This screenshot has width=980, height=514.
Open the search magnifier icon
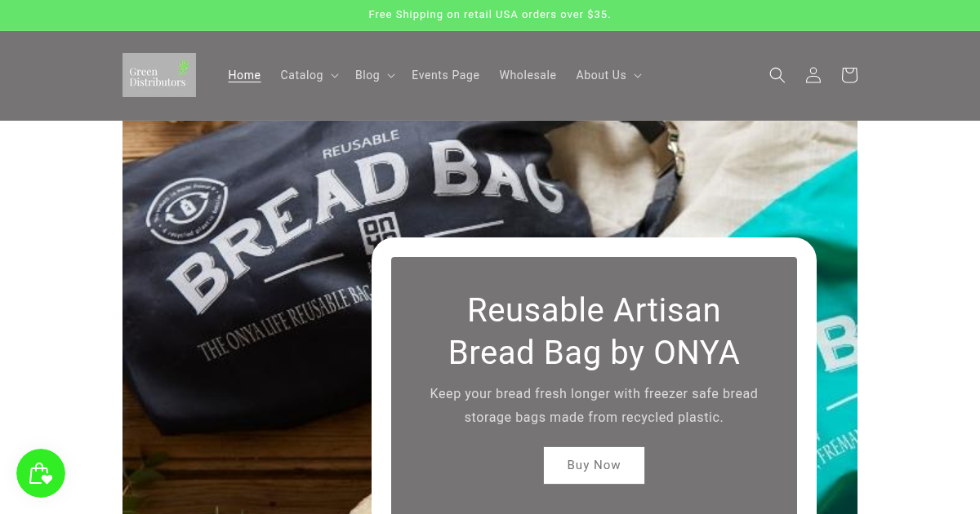777,75
